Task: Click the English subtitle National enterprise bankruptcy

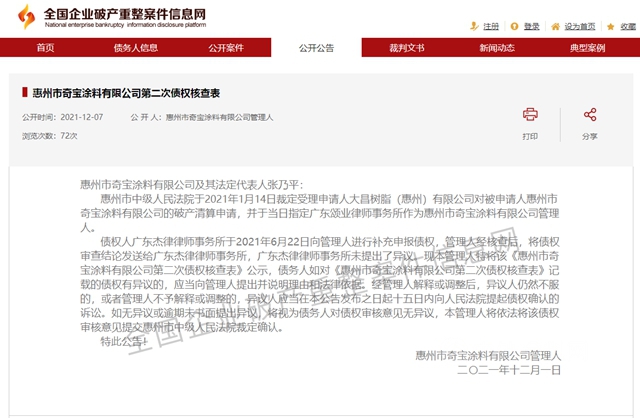Action: coord(125,25)
